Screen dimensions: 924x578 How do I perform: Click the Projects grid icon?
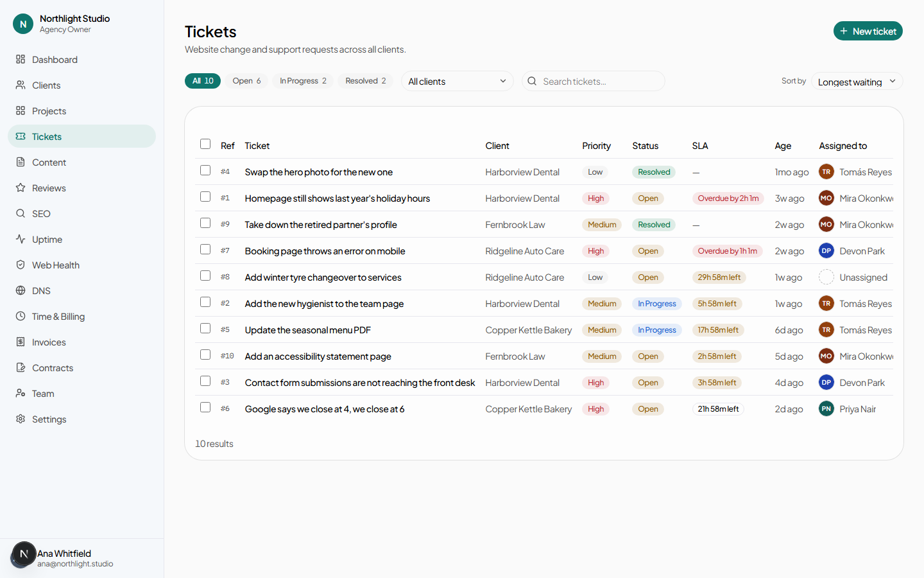[x=21, y=110]
